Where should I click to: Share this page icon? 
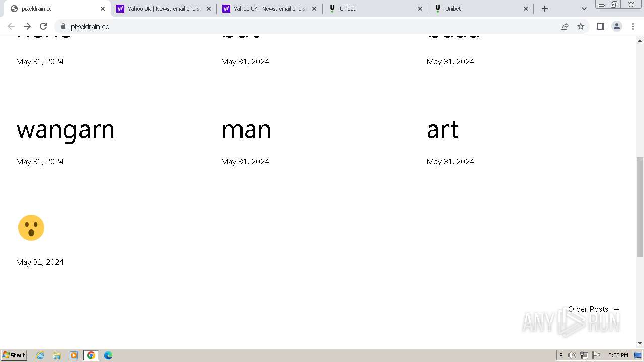(565, 26)
